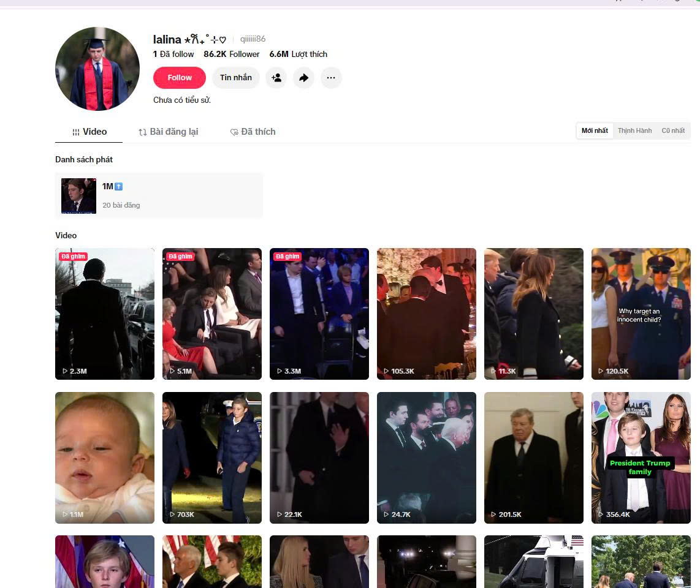Open the video with 703K views

[212, 458]
